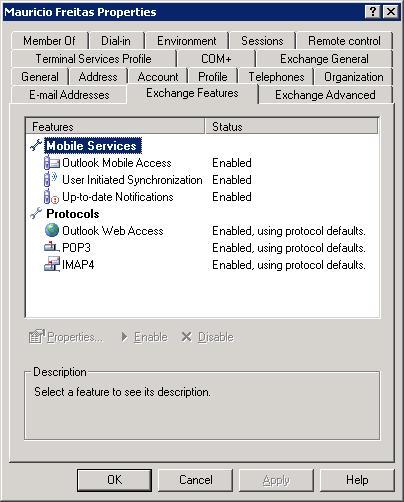Switch to the Exchange Advanced tab
404x502 pixels.
click(x=325, y=95)
